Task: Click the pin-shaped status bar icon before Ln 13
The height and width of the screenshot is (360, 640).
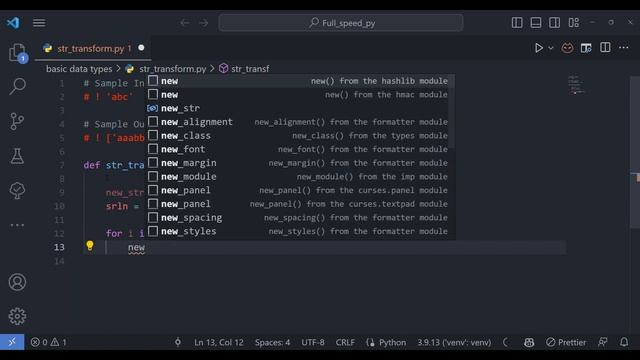Action: click(x=178, y=342)
